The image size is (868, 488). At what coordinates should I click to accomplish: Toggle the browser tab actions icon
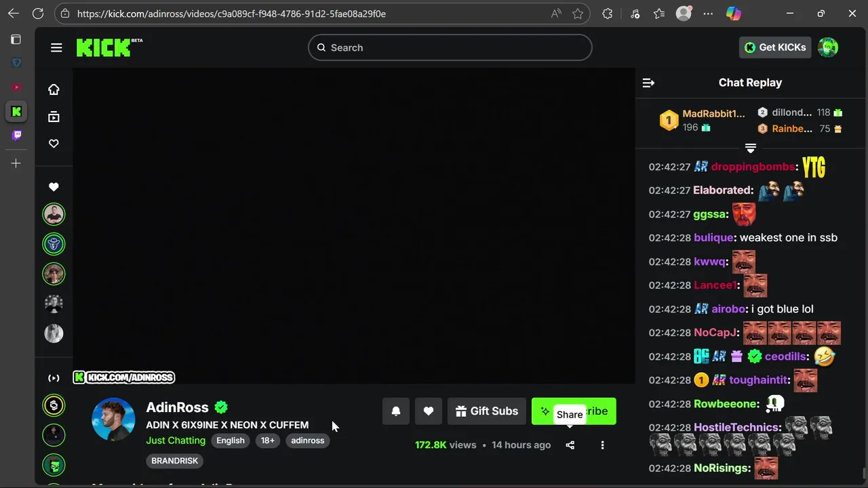[x=16, y=39]
